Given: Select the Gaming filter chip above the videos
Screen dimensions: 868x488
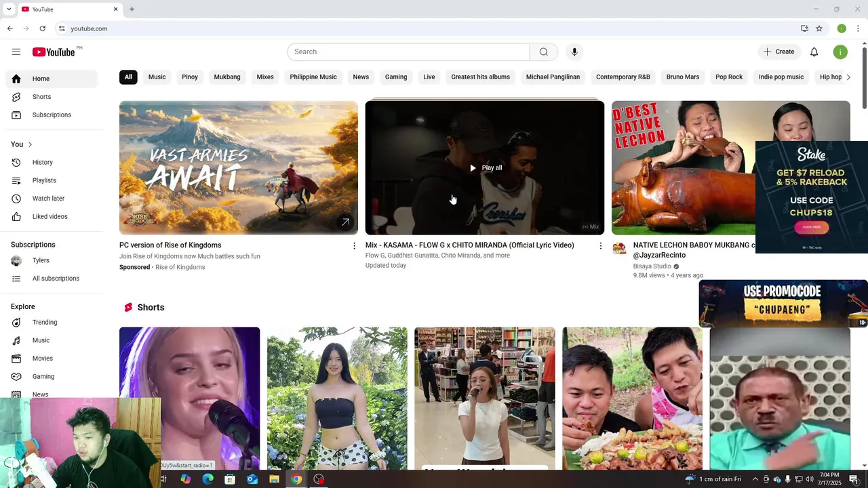Looking at the screenshot, I should (x=396, y=77).
